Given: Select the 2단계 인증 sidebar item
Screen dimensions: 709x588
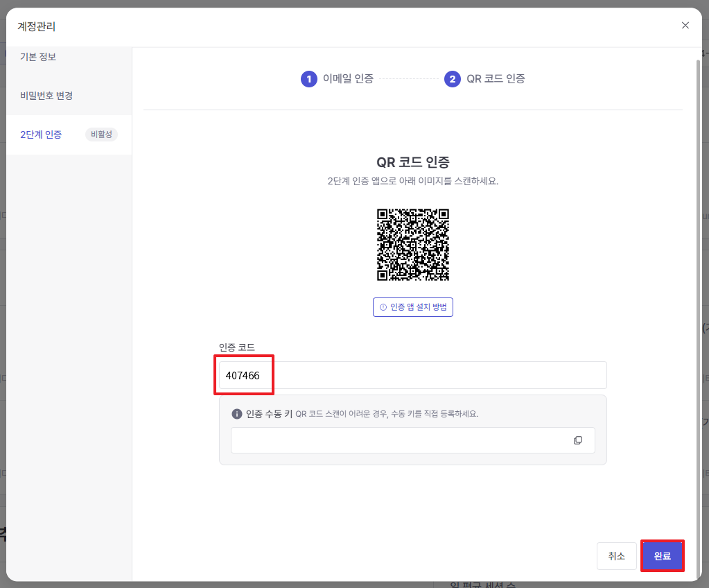Looking at the screenshot, I should pyautogui.click(x=41, y=135).
